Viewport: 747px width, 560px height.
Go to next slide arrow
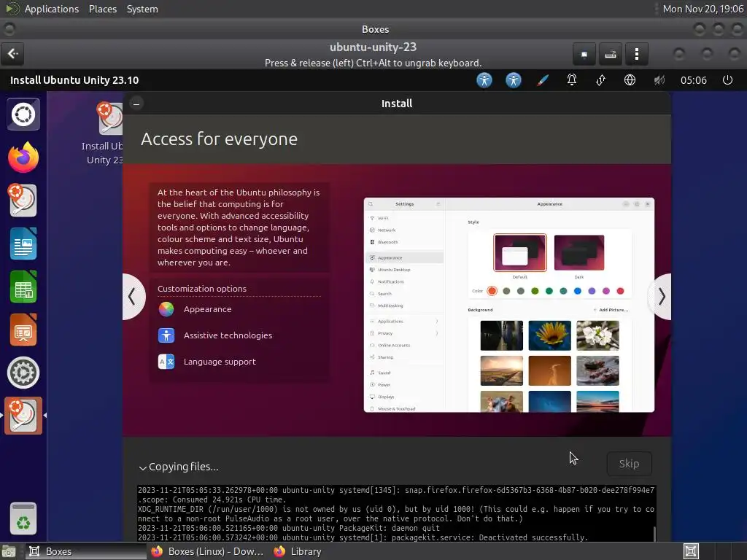[661, 297]
